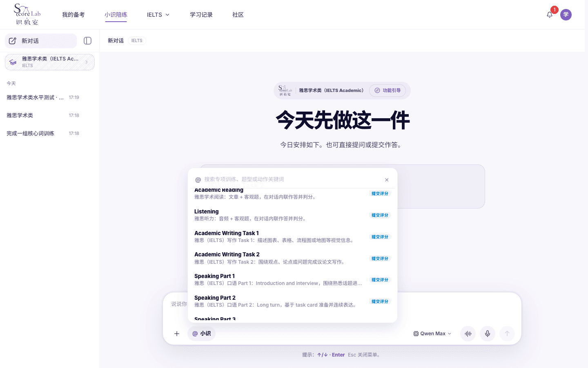The image size is (588, 368).
Task: Select Academic Writing Task 1 option
Action: click(x=292, y=237)
